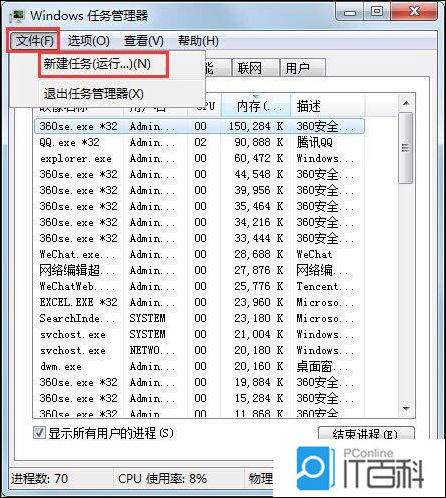Click the 44,548 K memory cell

point(259,174)
